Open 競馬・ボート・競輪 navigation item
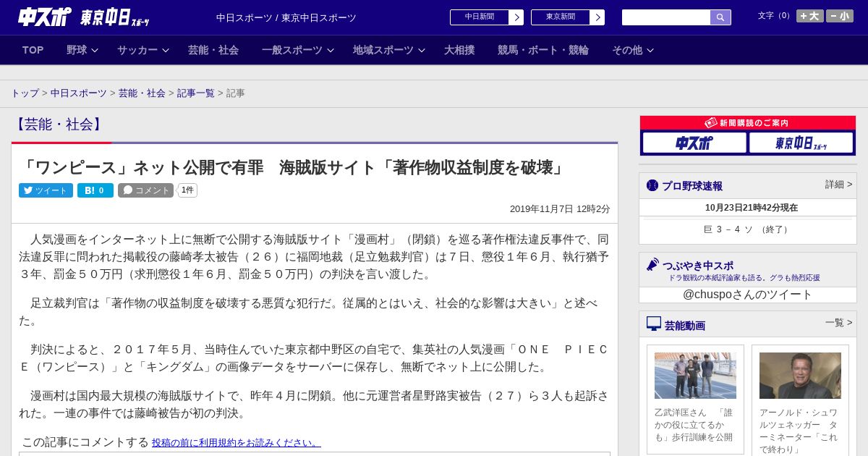868x456 pixels. (x=543, y=50)
